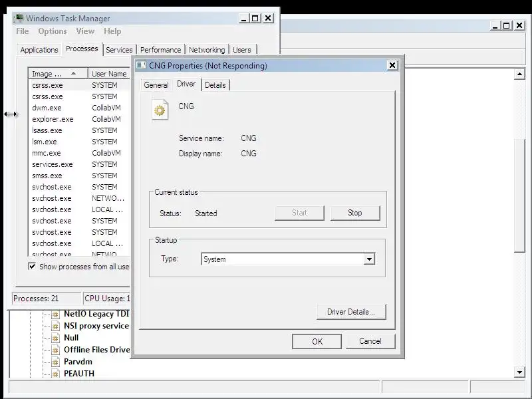Viewport: 532px width, 399px height.
Task: Switch to the Users tab
Action: pos(242,50)
